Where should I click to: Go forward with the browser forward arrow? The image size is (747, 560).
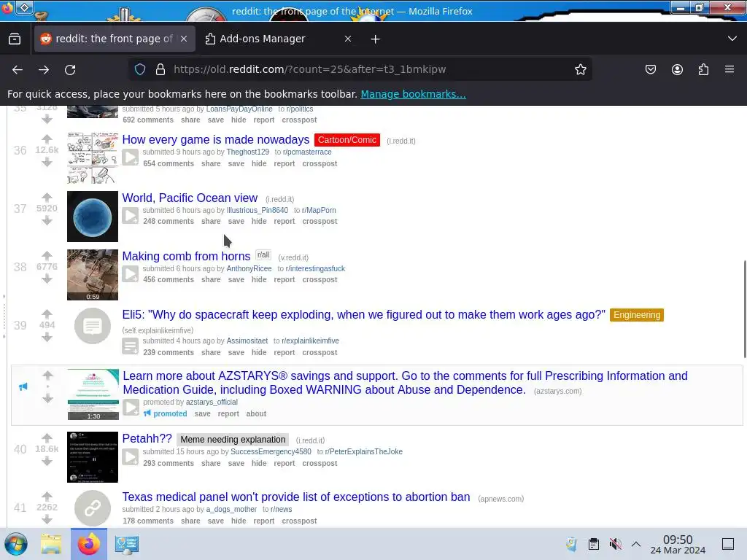tap(44, 69)
